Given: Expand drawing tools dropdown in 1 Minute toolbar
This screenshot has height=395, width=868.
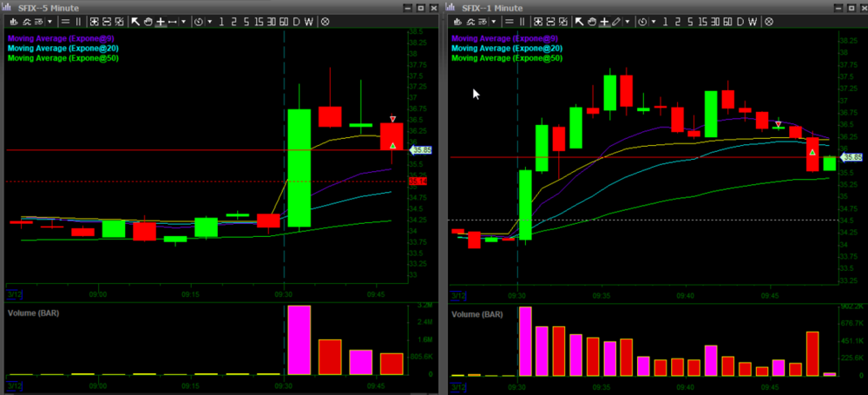Looking at the screenshot, I should (x=628, y=22).
